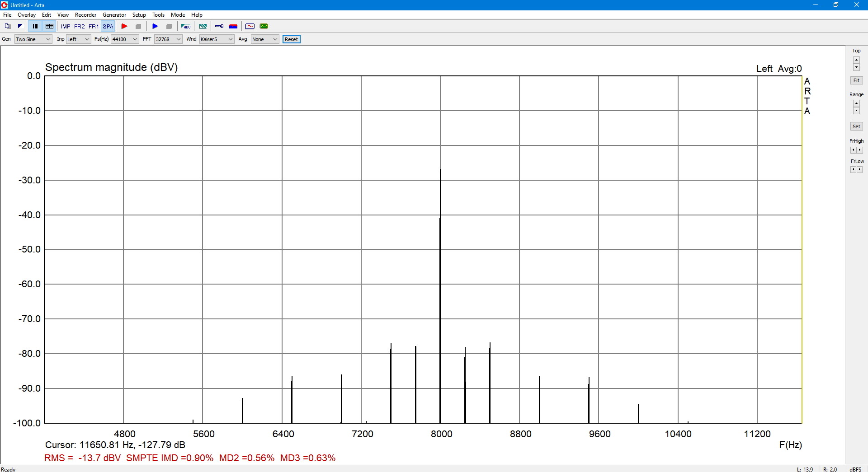The image size is (868, 472).
Task: Click the MD3 =0.63% readout
Action: coord(308,458)
